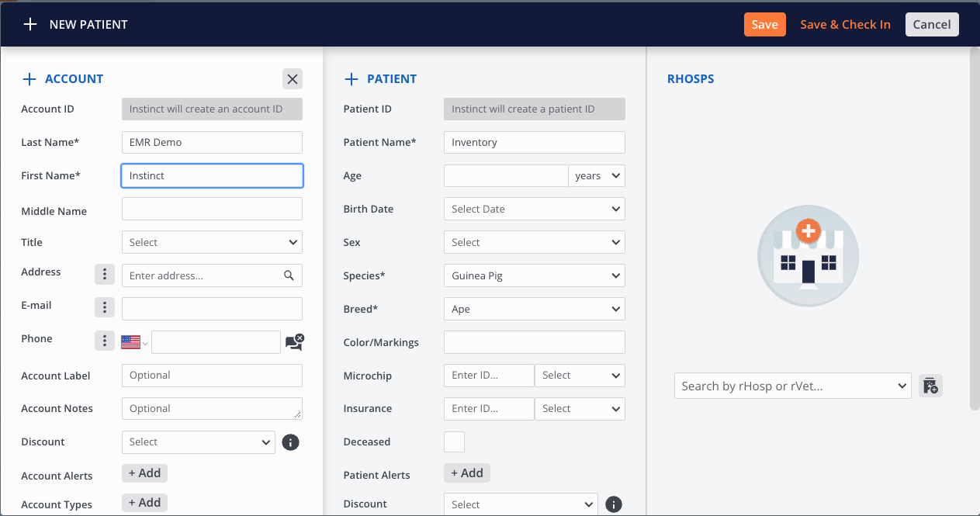
Task: Open the US flag country code selector
Action: pyautogui.click(x=134, y=342)
